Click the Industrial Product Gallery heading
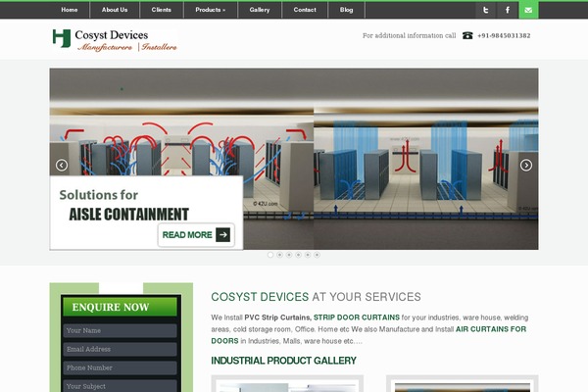 [x=283, y=361]
